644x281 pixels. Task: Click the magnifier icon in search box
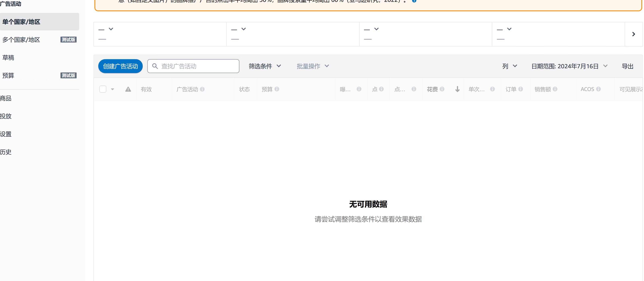coord(155,66)
